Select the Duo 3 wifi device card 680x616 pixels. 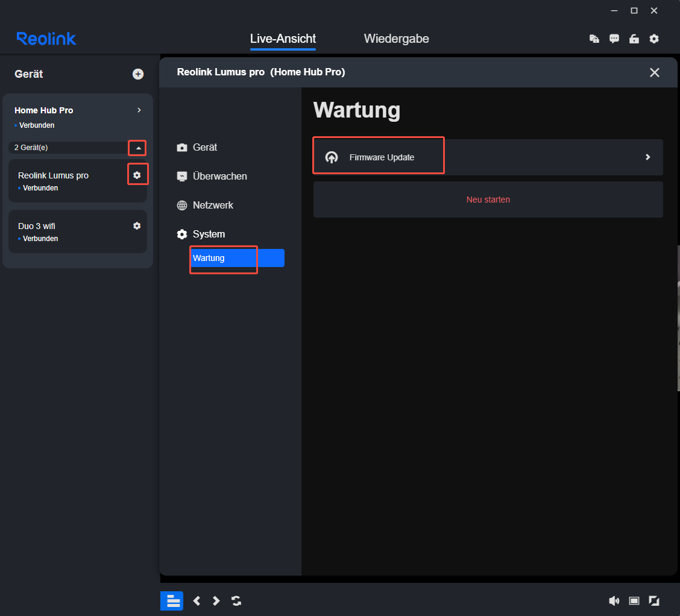tap(78, 231)
